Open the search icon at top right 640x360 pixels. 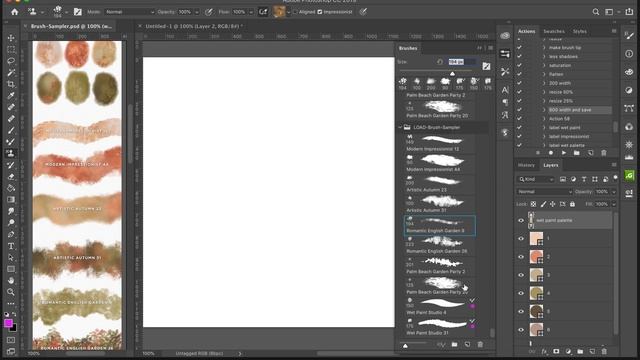tap(596, 12)
